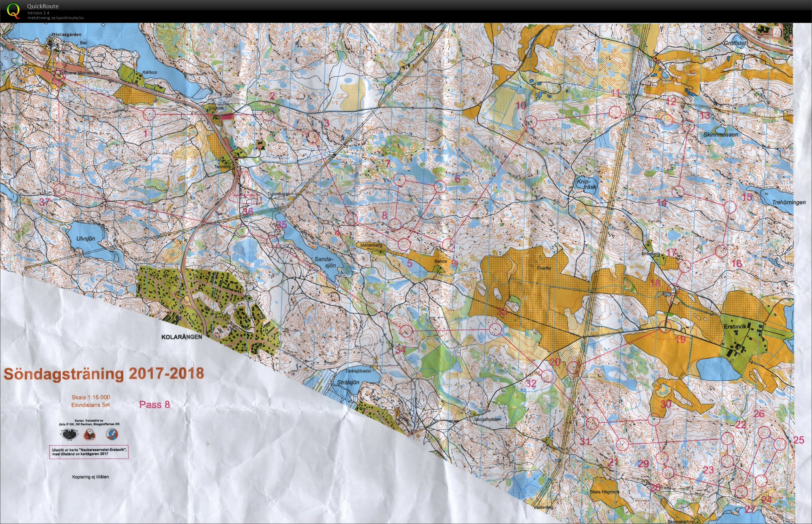Click the control number 30 label
Image resolution: width=812 pixels, height=524 pixels.
click(x=666, y=404)
